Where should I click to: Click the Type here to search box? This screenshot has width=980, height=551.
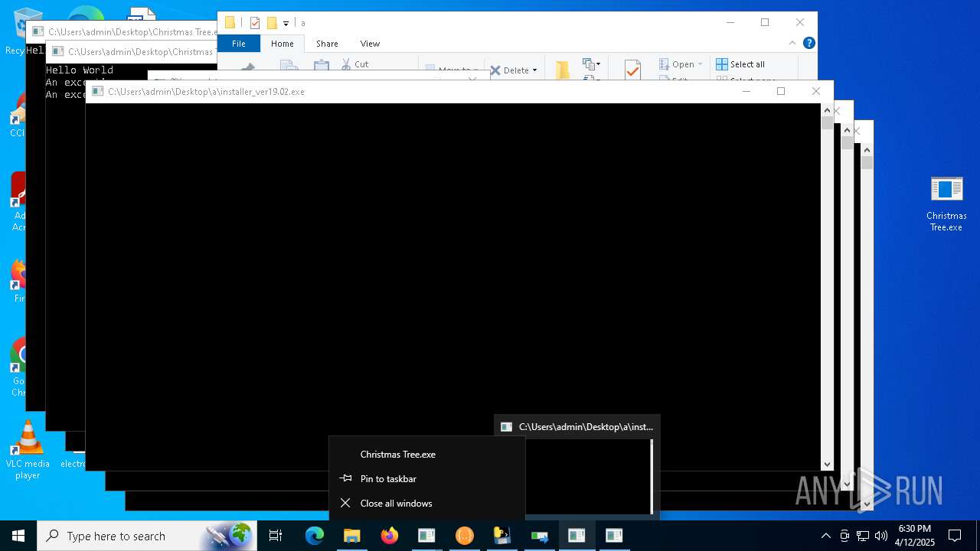point(145,536)
